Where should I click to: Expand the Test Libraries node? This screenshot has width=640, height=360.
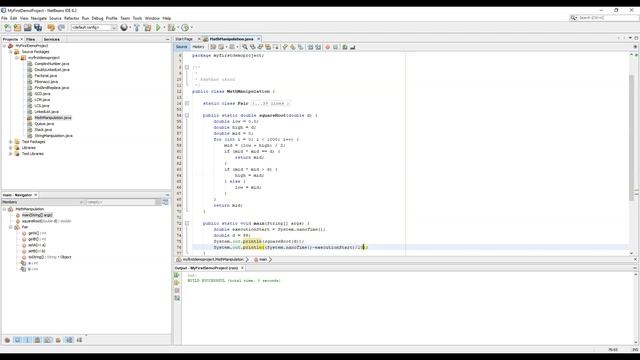coord(11,154)
